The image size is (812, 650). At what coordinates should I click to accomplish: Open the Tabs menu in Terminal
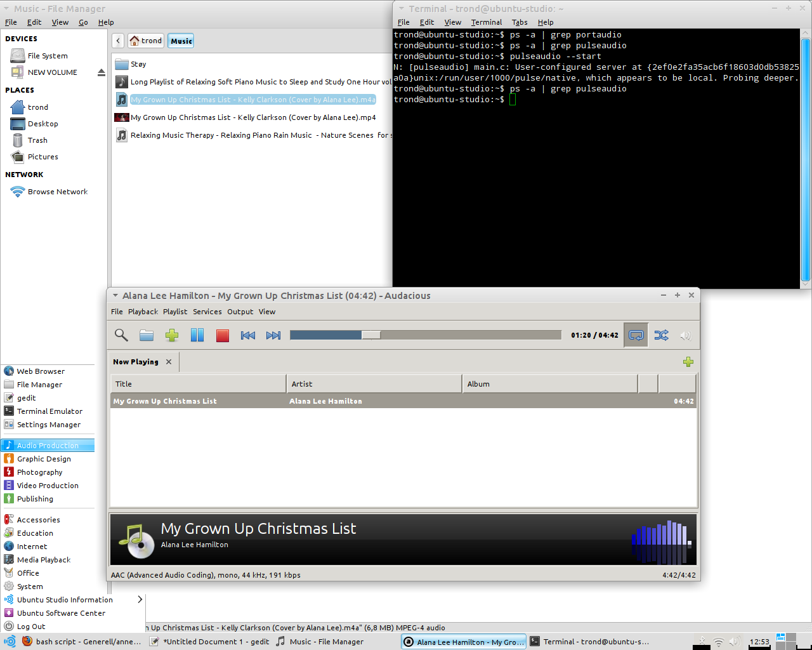coord(520,22)
